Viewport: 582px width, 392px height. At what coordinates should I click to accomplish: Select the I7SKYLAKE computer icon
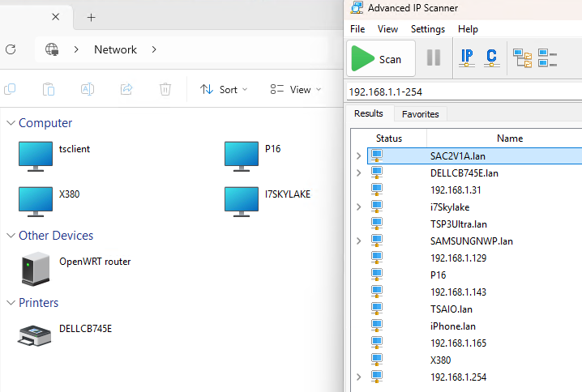coord(242,202)
